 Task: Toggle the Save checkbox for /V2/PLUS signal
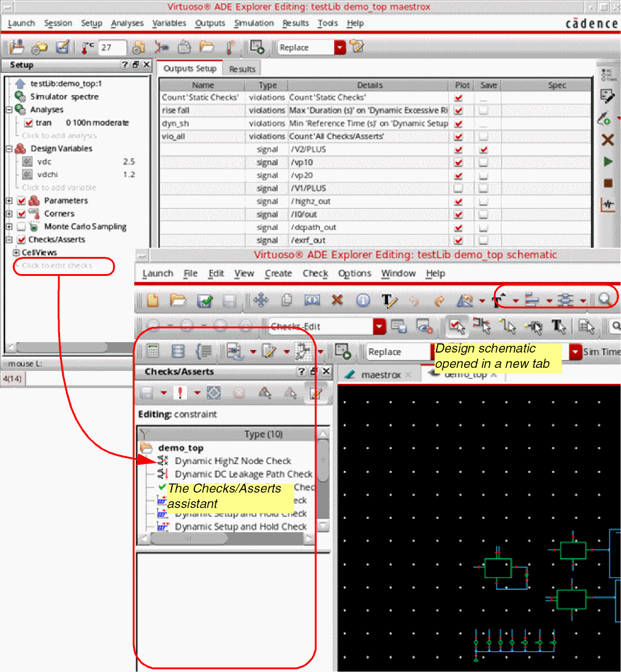click(484, 150)
